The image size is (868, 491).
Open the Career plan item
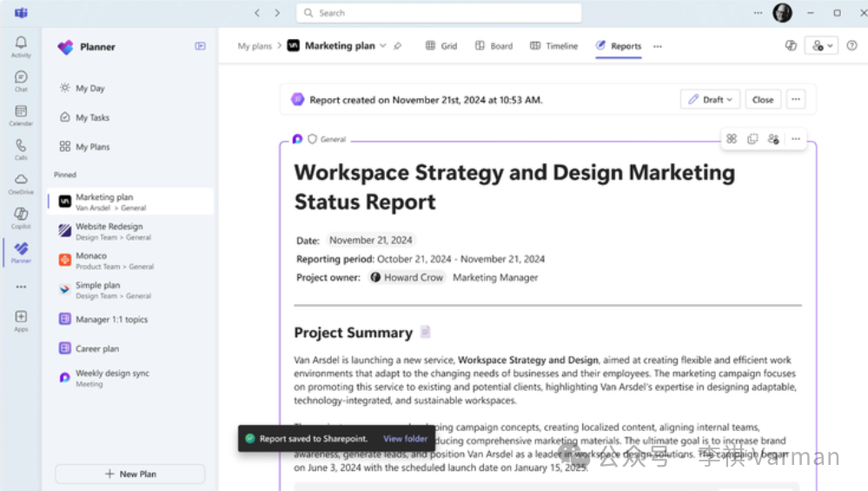pos(130,348)
